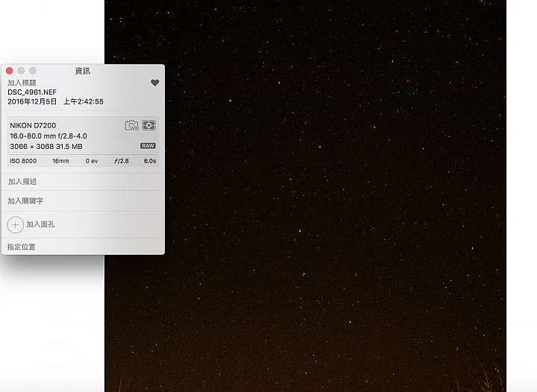537x392 pixels.
Task: Click the 加入描述 description field
Action: [83, 182]
